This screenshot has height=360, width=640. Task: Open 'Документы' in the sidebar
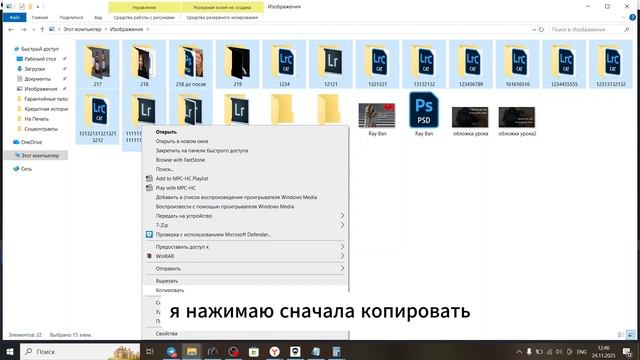click(37, 79)
